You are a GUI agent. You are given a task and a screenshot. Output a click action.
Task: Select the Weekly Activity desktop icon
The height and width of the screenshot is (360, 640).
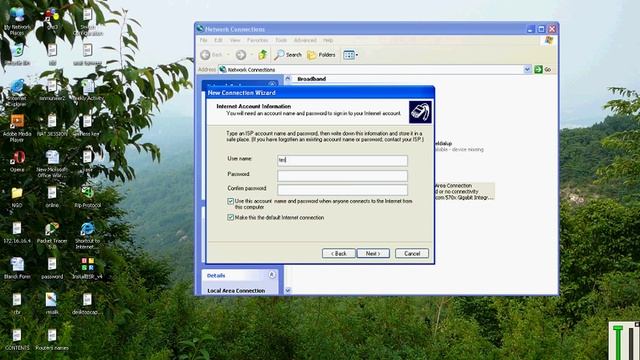click(x=87, y=90)
